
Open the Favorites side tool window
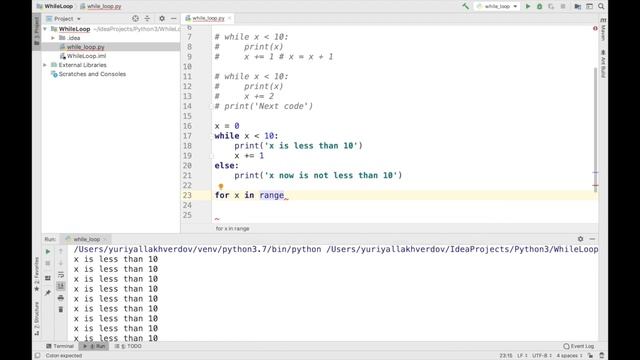(x=37, y=273)
